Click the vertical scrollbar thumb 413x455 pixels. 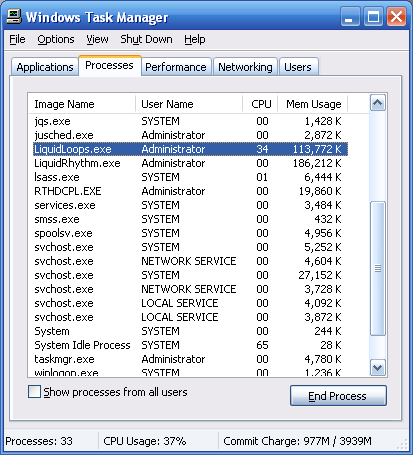coord(378,268)
